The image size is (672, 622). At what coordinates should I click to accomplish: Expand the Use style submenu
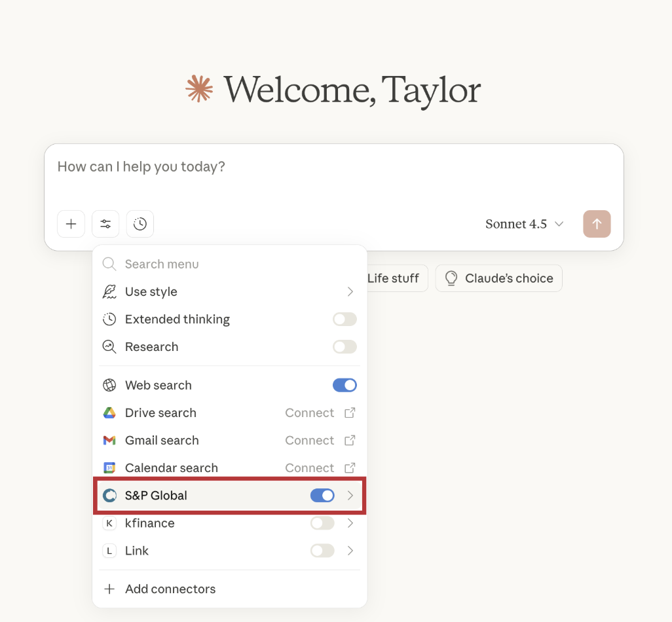pyautogui.click(x=350, y=292)
